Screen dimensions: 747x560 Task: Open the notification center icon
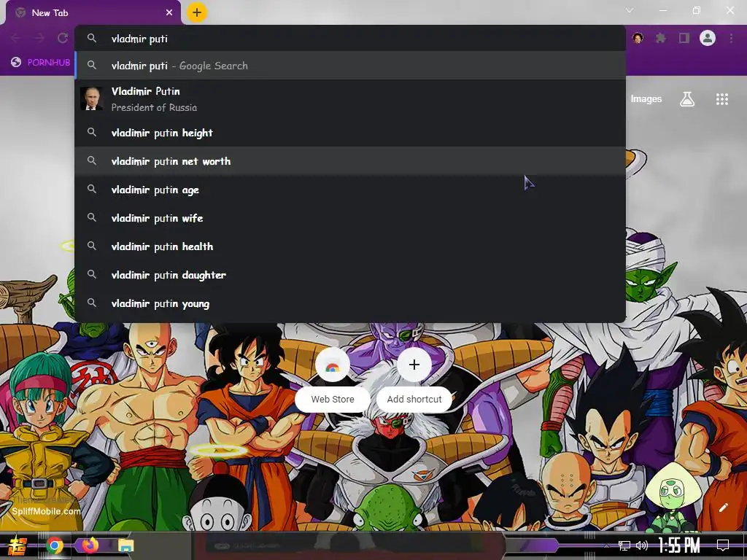[723, 545]
